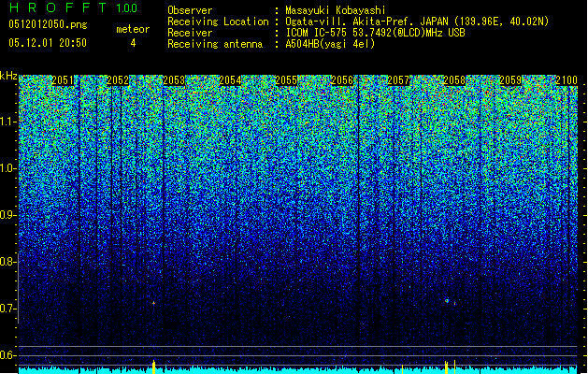Select the file name 0512012050.png
The image size is (588, 374).
[48, 24]
